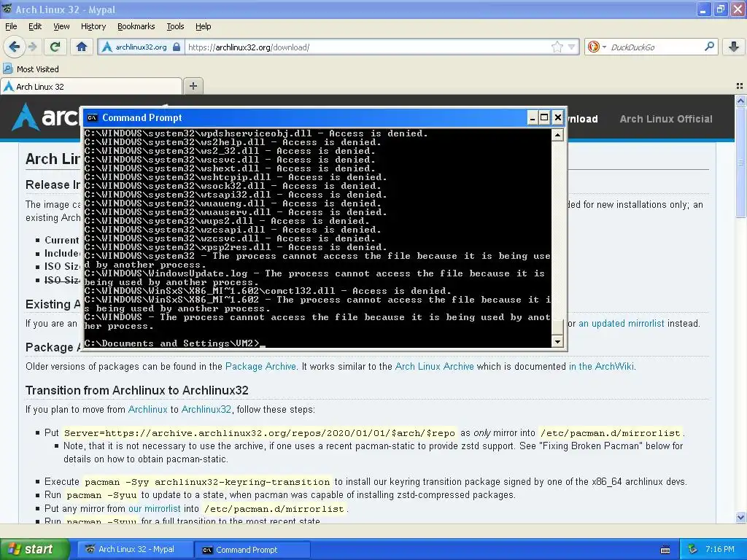Screen dimensions: 747x560
Task: Click the web page scrollbar up arrow
Action: click(740, 101)
